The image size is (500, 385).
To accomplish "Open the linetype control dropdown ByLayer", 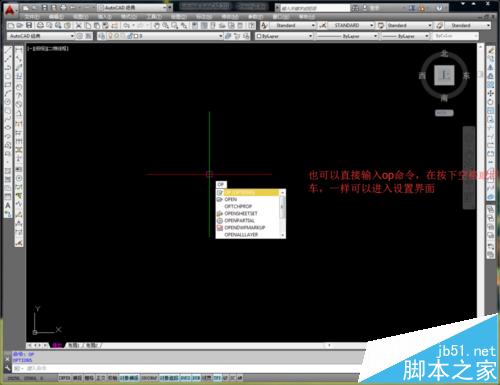I will pos(347,36).
